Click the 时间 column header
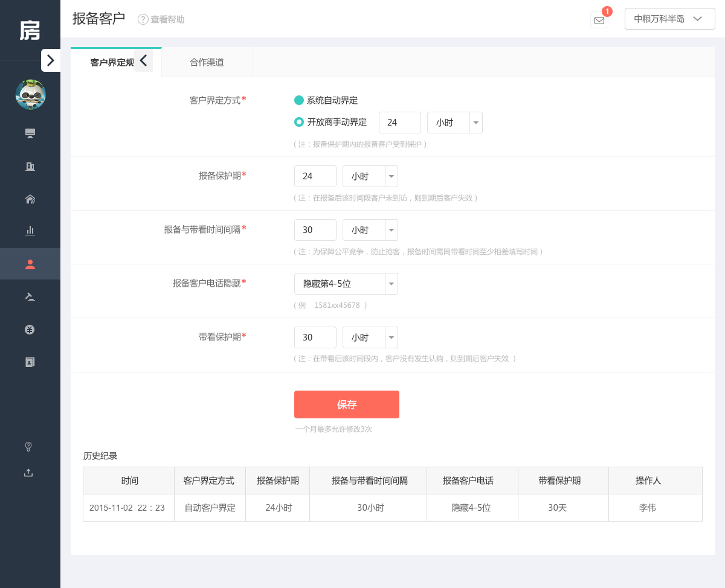Viewport: 725px width, 588px height. [129, 481]
